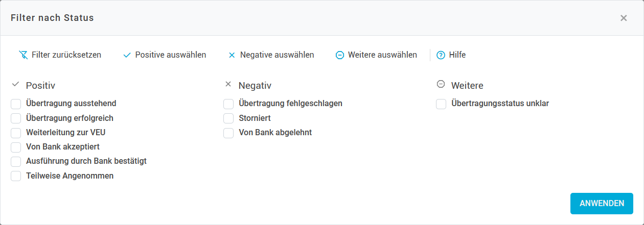Click the Weitere auswählen label
Image resolution: width=644 pixels, height=225 pixels.
[x=382, y=55]
